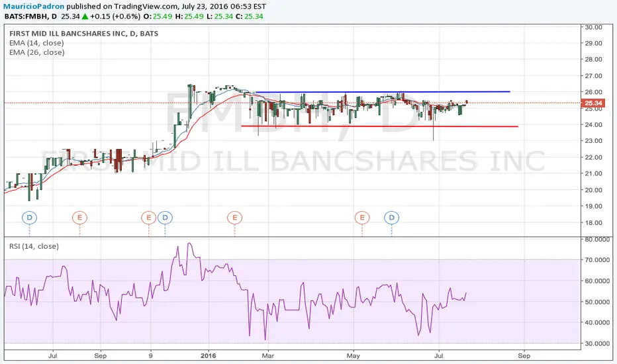
Task: Click the 2016 label on the time axis
Action: click(208, 356)
